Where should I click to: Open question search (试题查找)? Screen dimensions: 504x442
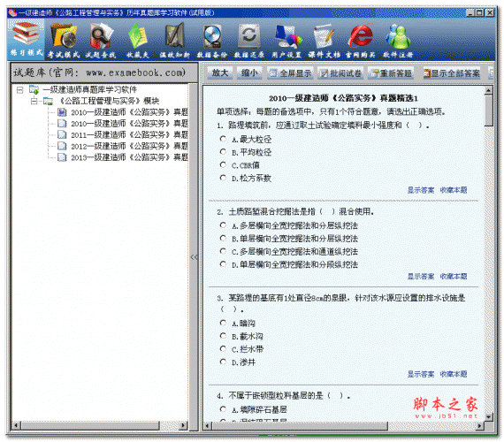pyautogui.click(x=101, y=41)
